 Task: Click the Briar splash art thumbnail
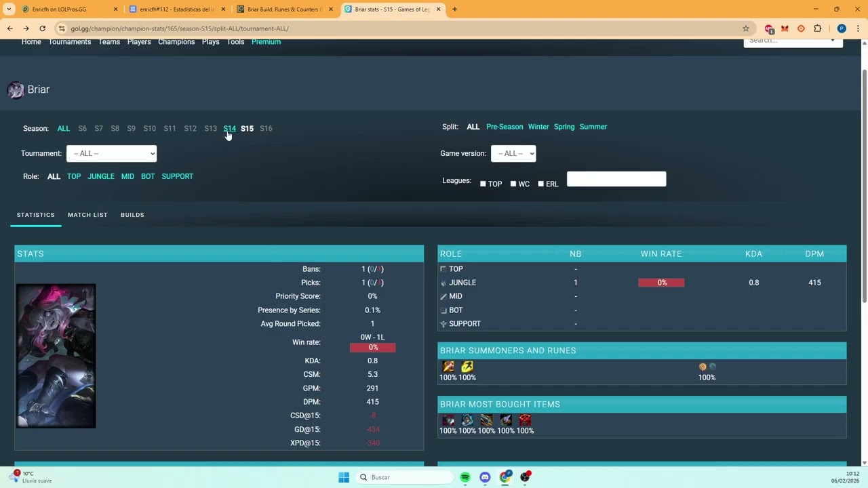pyautogui.click(x=56, y=357)
